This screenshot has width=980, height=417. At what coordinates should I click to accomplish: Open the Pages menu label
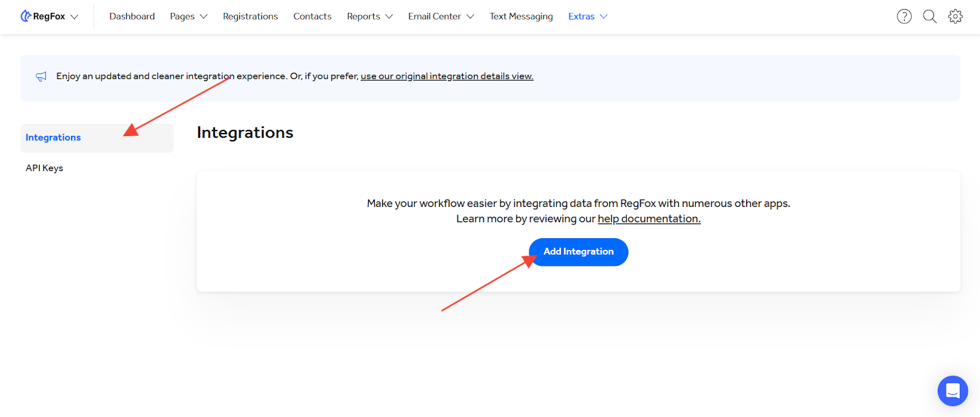coord(182,17)
